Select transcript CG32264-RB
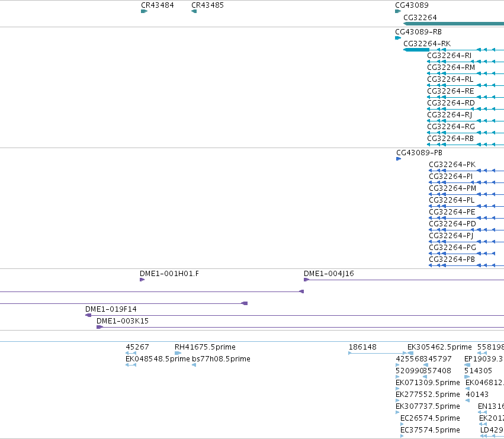Viewport: 504px width, 439px height. click(x=450, y=139)
